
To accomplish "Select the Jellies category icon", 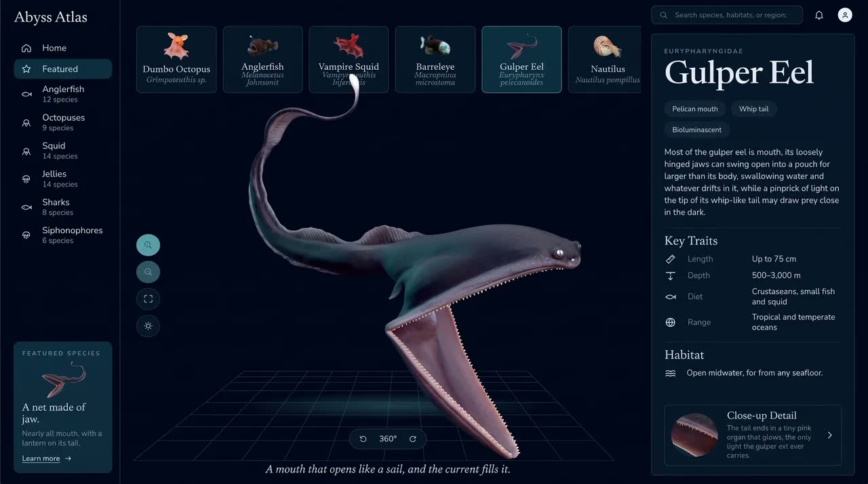I will [26, 179].
